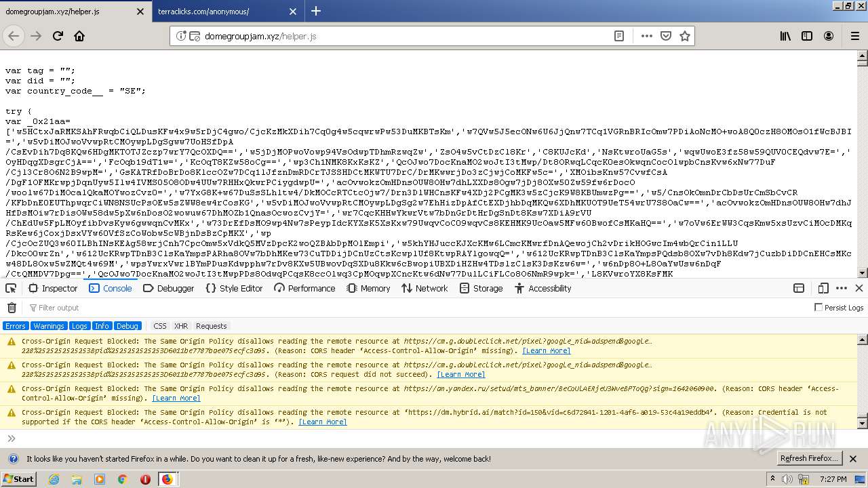Open Windows Explorer folder from taskbar
This screenshot has width=868, height=488.
(77, 479)
